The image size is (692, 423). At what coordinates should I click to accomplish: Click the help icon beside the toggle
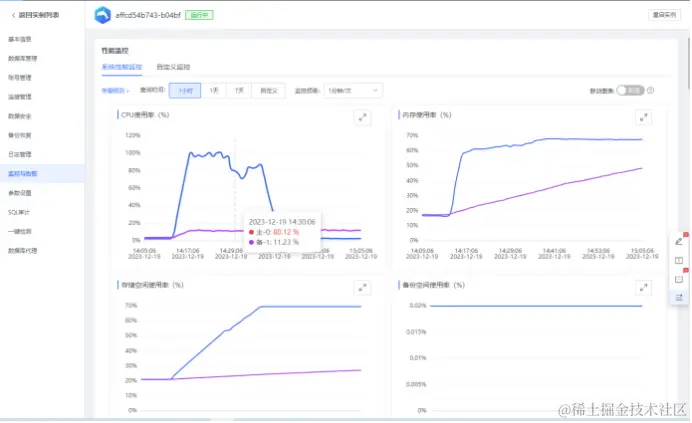[651, 91]
